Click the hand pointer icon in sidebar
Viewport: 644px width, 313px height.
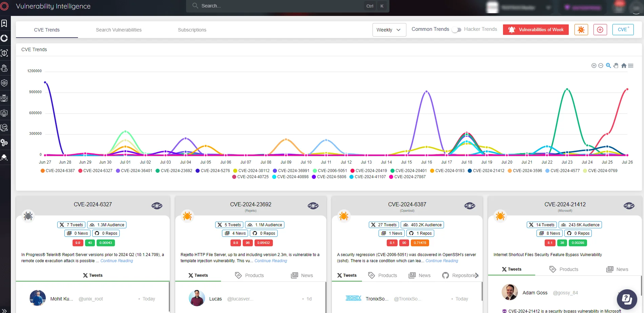tap(4, 68)
